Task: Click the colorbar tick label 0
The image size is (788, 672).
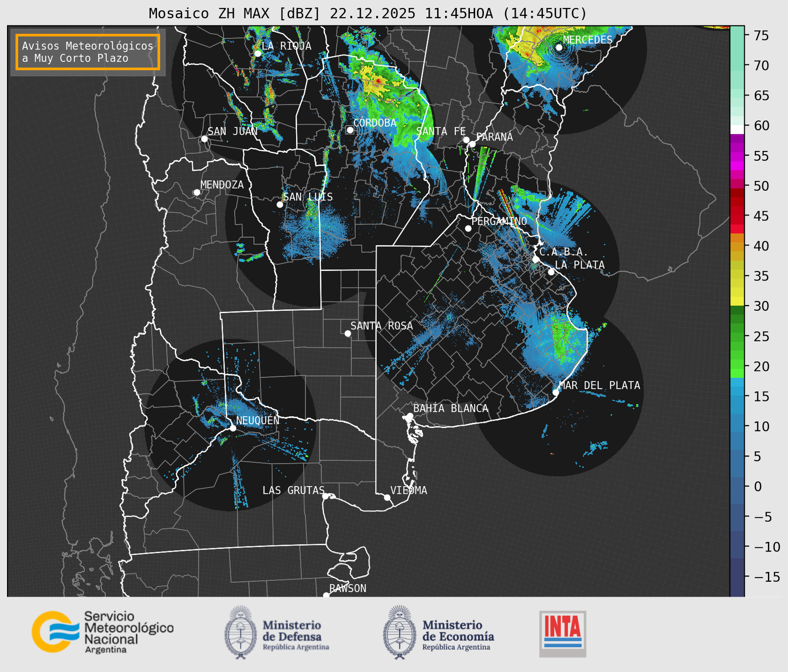Action: (x=757, y=486)
